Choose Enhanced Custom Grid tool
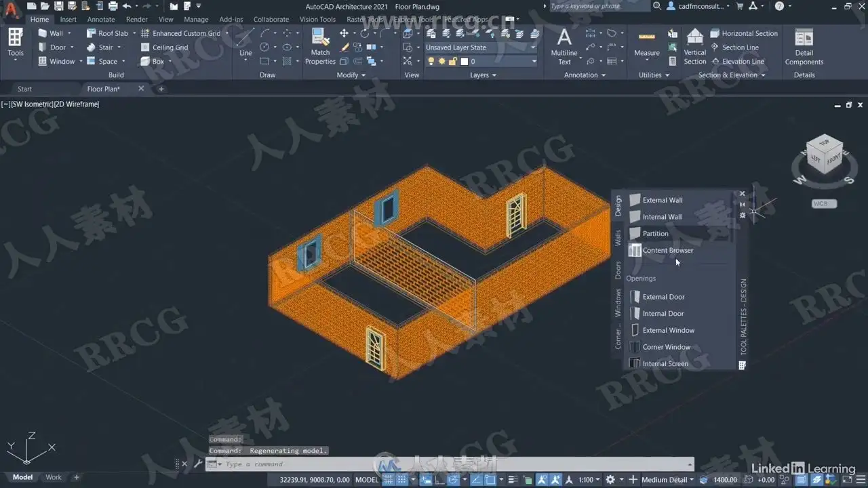868x488 pixels. tap(180, 33)
